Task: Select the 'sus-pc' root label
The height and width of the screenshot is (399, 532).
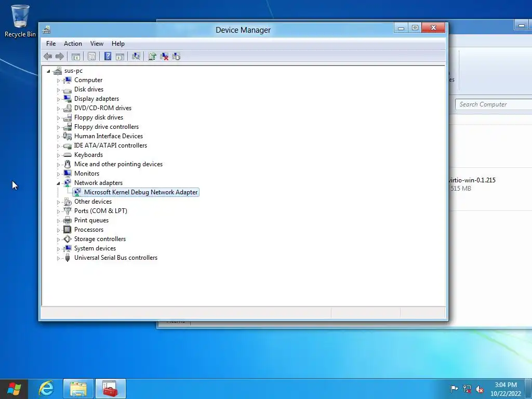Action: point(73,71)
